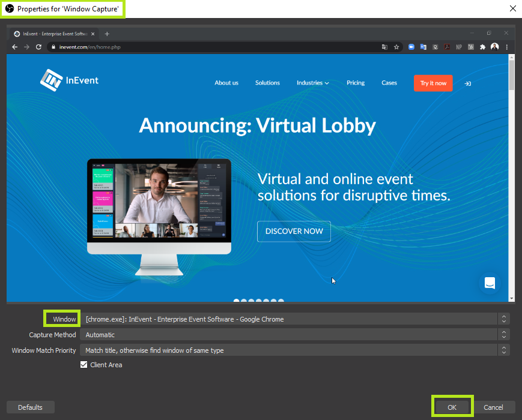The height and width of the screenshot is (420, 522).
Task: Click the spinner arrows of Window Match Priority
Action: 504,350
